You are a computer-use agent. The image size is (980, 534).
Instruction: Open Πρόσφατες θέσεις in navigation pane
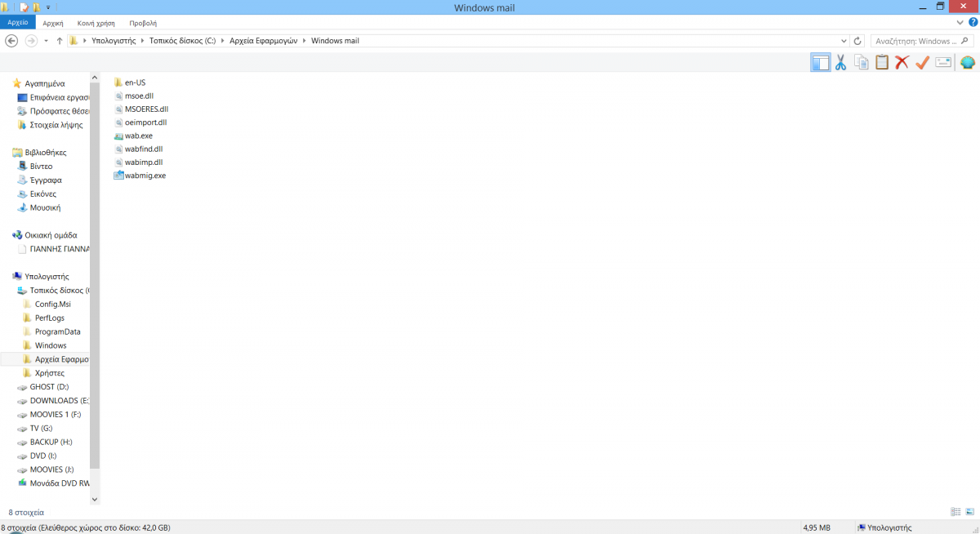click(x=53, y=111)
